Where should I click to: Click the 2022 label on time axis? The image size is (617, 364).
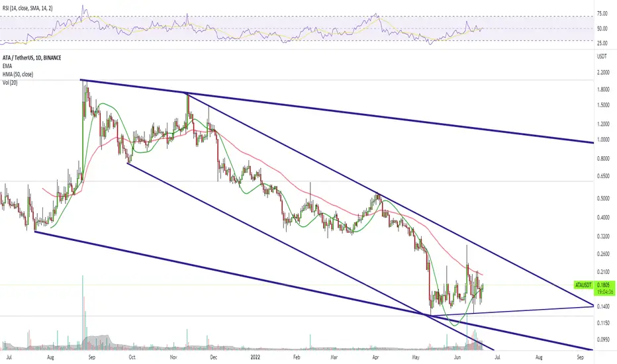pyautogui.click(x=256, y=357)
